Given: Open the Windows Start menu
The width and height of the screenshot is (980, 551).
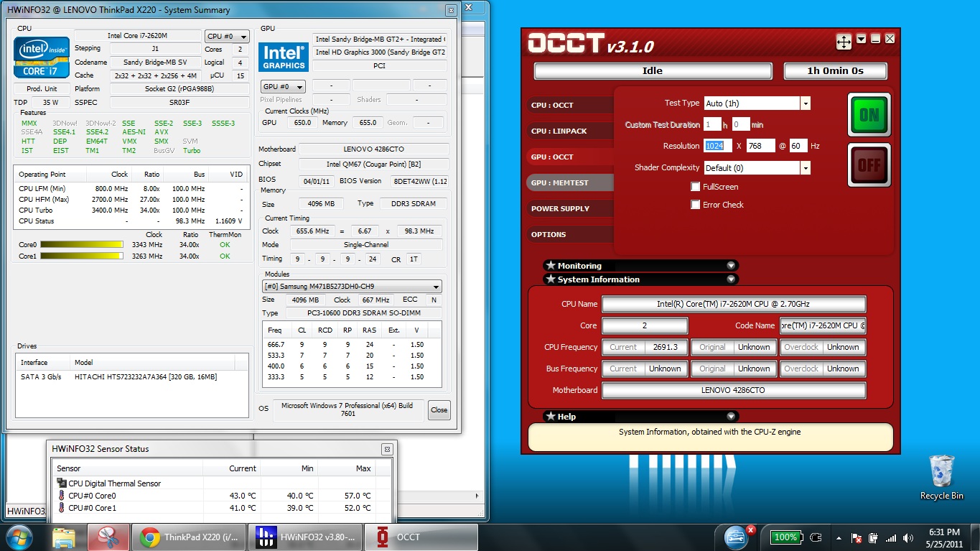Looking at the screenshot, I should pos(19,537).
